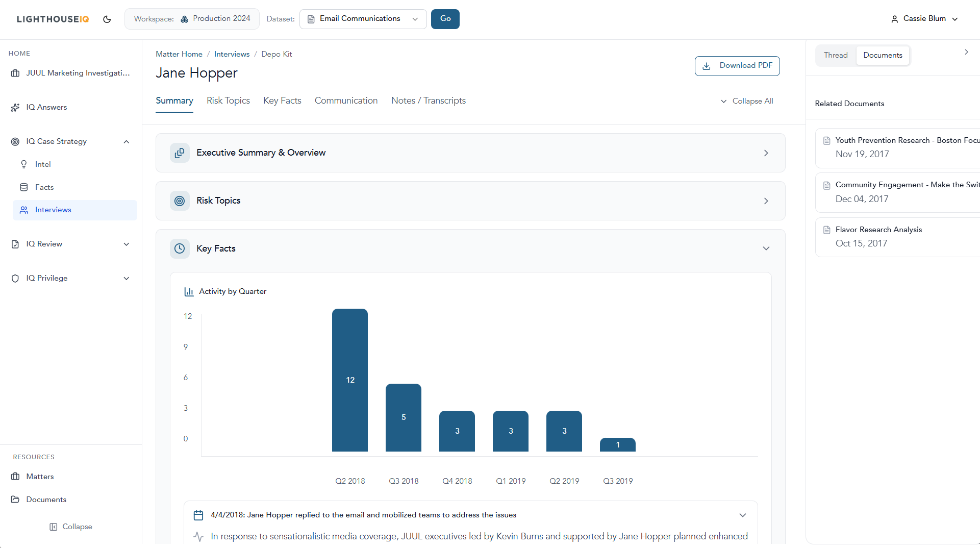The width and height of the screenshot is (980, 548).
Task: Click the IQ Review document icon
Action: coord(15,244)
